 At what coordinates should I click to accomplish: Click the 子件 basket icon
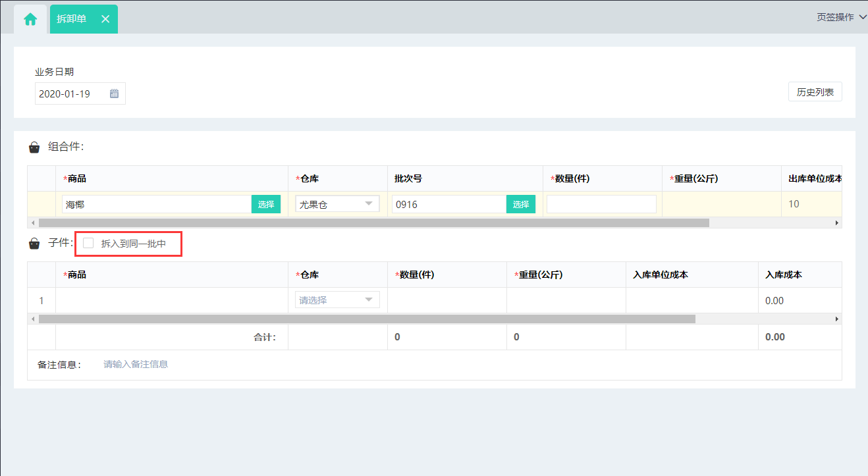(x=34, y=244)
